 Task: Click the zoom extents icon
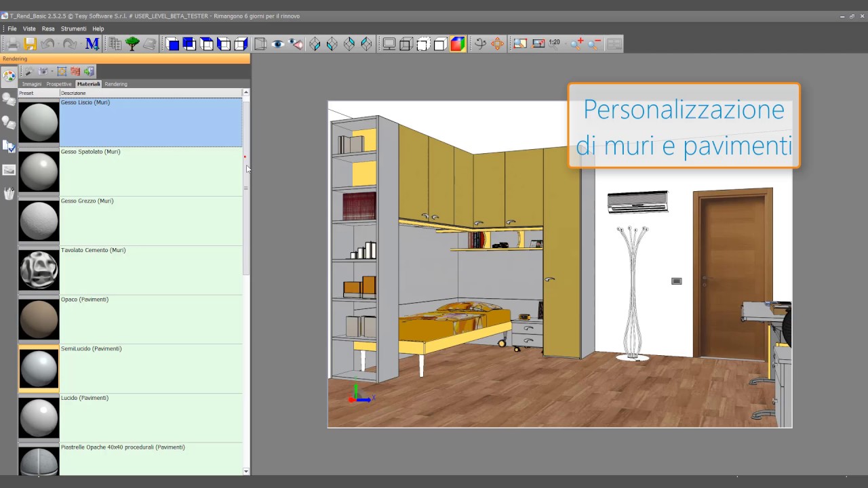538,44
